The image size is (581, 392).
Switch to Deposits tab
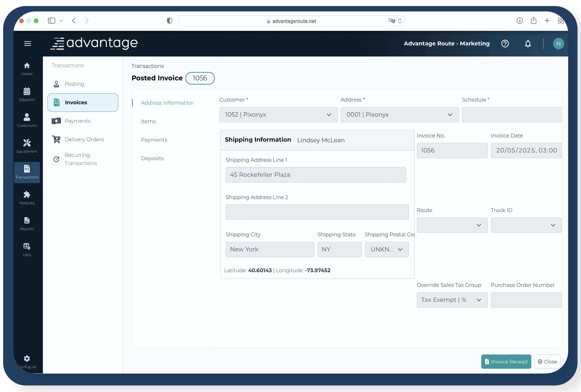pyautogui.click(x=152, y=158)
